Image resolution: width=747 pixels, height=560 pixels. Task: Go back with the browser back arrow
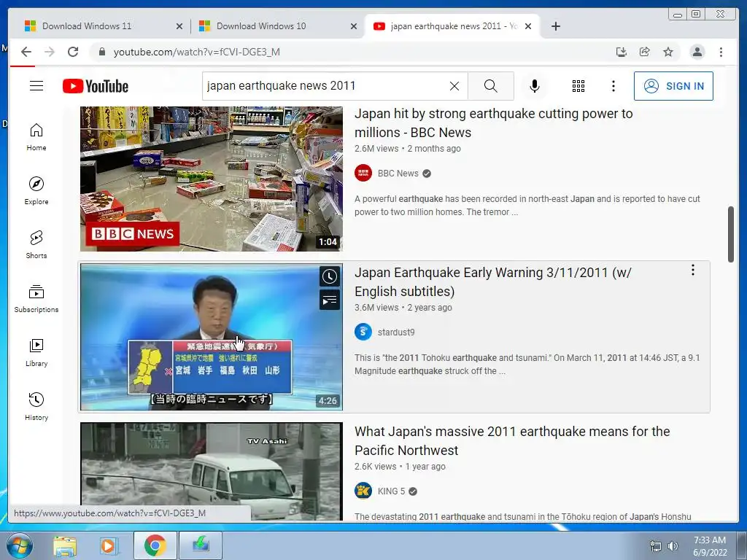[x=26, y=52]
